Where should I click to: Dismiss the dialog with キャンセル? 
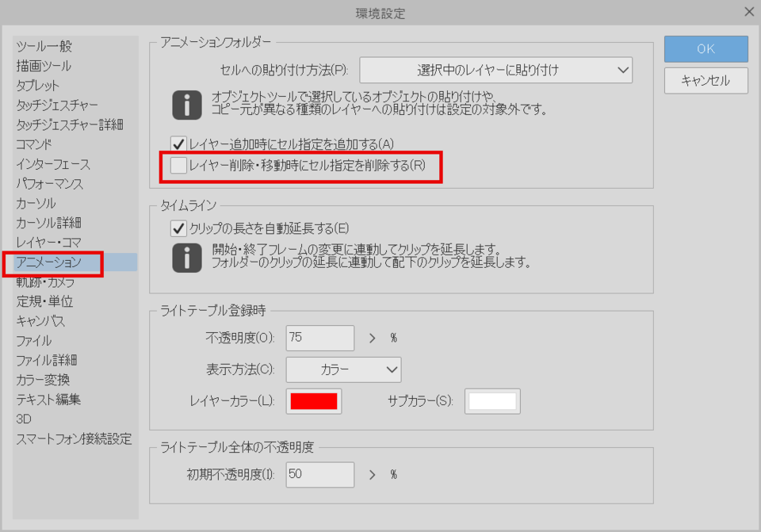[x=705, y=80]
